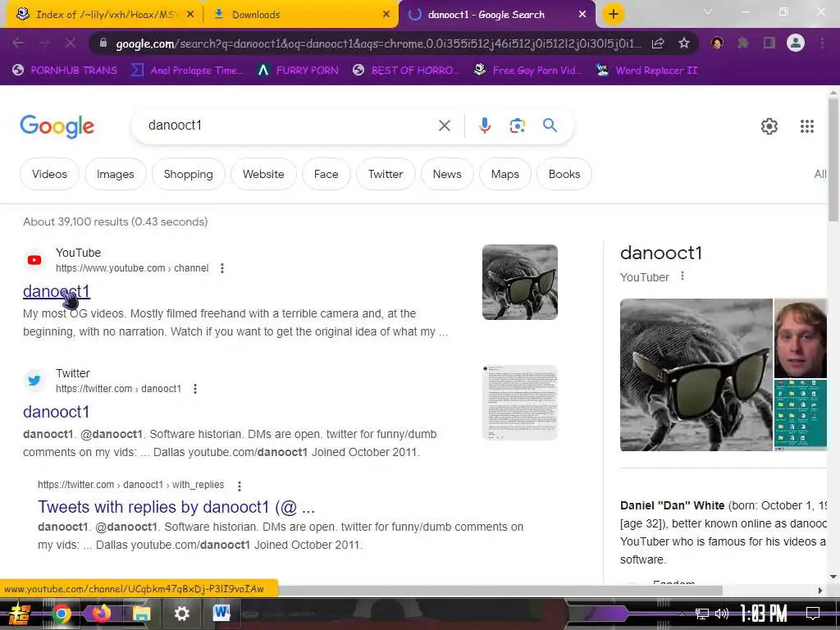Viewport: 840px width, 630px height.
Task: Open Tweets with replies by danooct1
Action: (176, 507)
